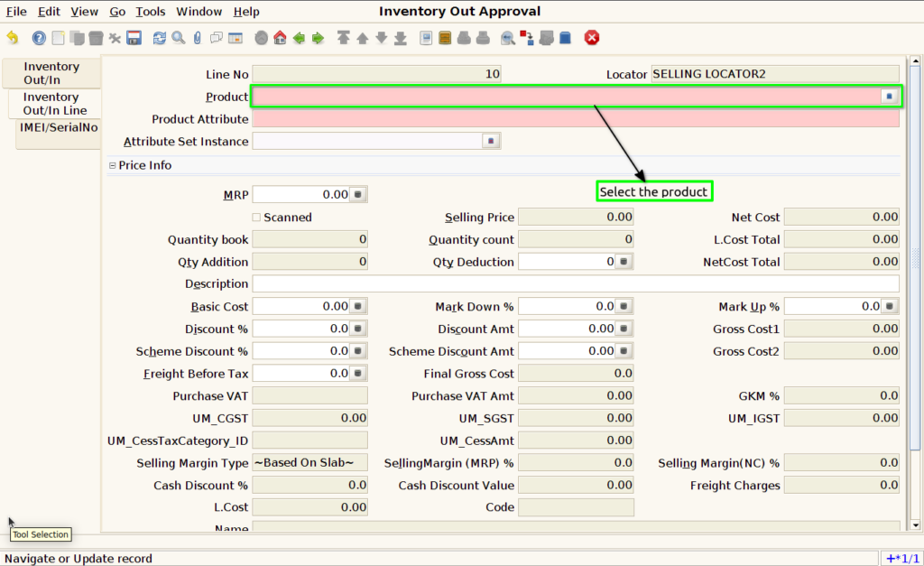
Task: Open Chat with the speech bubbles icon
Action: (x=217, y=38)
